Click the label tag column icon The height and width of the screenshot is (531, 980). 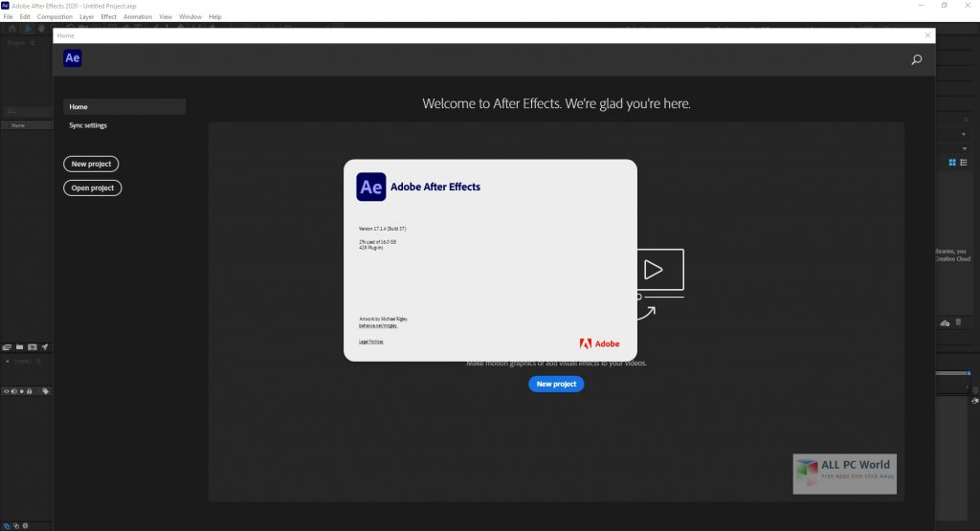point(46,391)
